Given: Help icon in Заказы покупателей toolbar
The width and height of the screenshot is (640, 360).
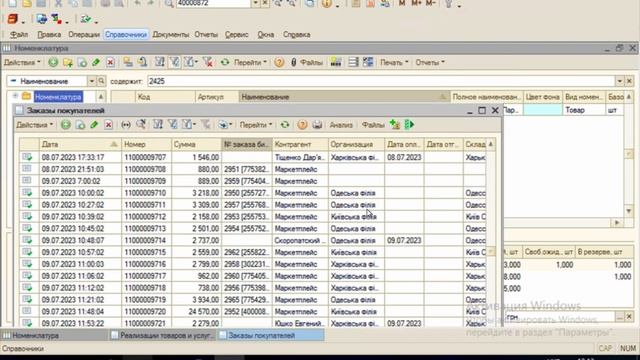Looking at the screenshot, I should 302,125.
